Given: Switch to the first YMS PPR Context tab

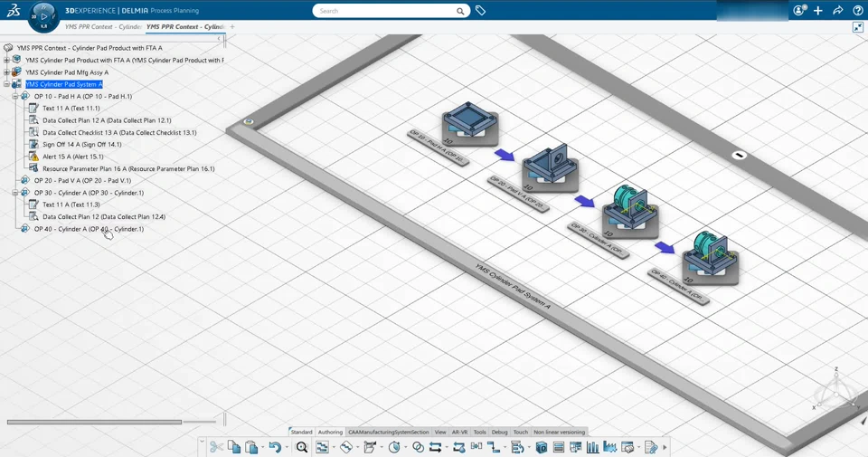Looking at the screenshot, I should [103, 26].
